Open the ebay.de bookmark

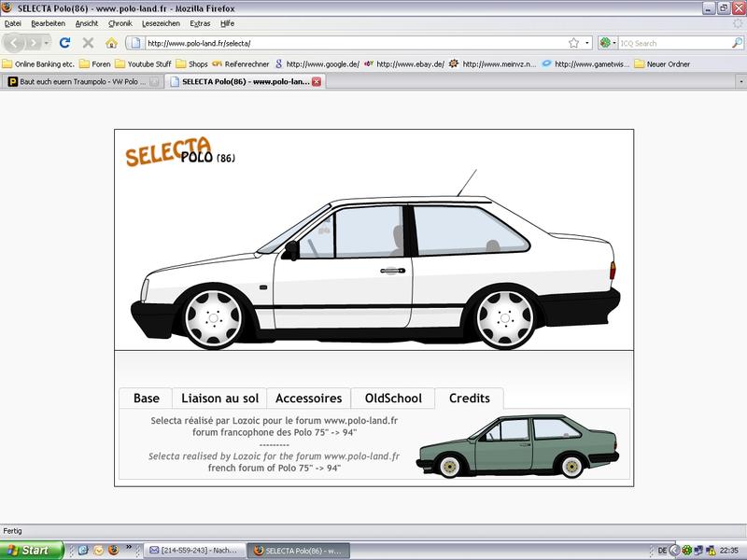point(404,63)
